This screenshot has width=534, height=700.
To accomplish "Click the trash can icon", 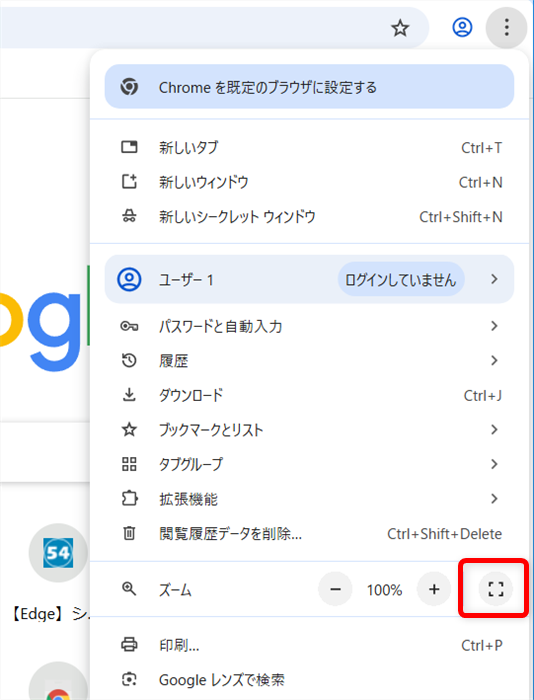I will [129, 533].
